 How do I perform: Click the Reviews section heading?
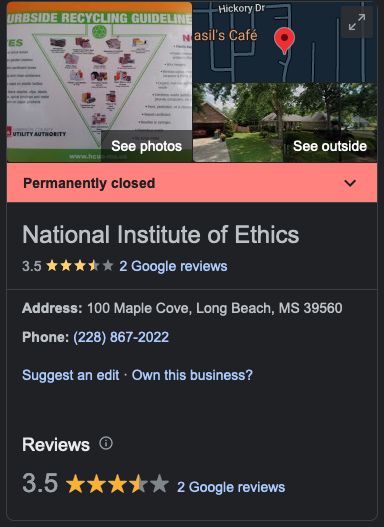tap(56, 445)
